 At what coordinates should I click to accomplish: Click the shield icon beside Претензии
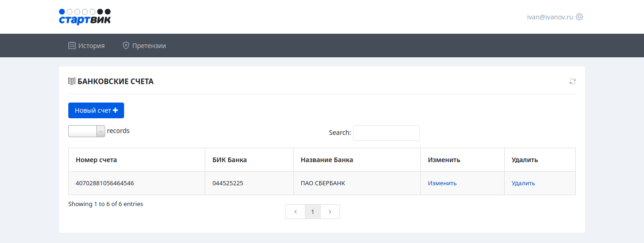(125, 46)
